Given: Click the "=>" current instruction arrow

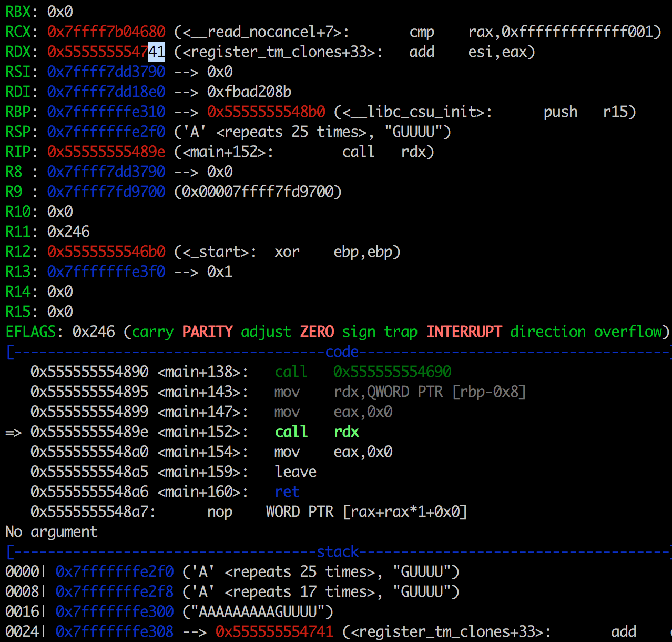Looking at the screenshot, I should click(14, 432).
